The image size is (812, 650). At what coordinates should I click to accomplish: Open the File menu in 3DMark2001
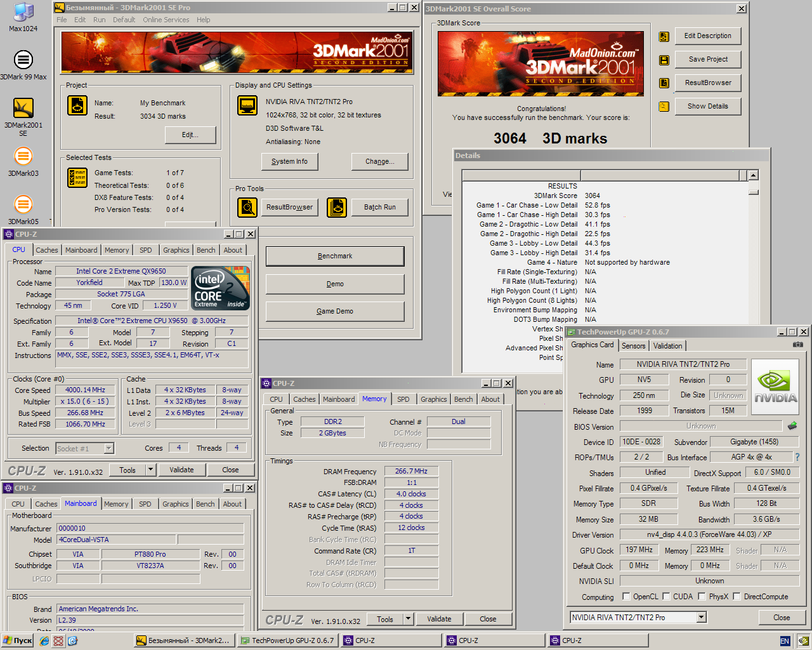[62, 20]
